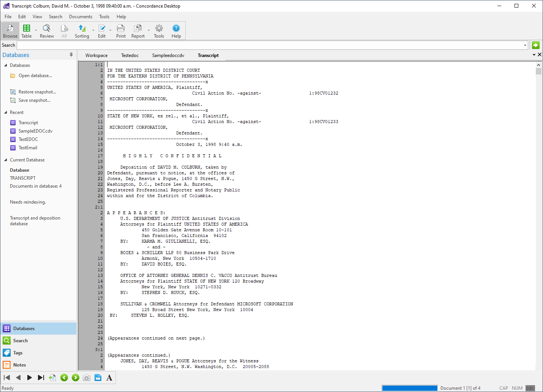Open the Tools menu
543x392 pixels.
104,17
